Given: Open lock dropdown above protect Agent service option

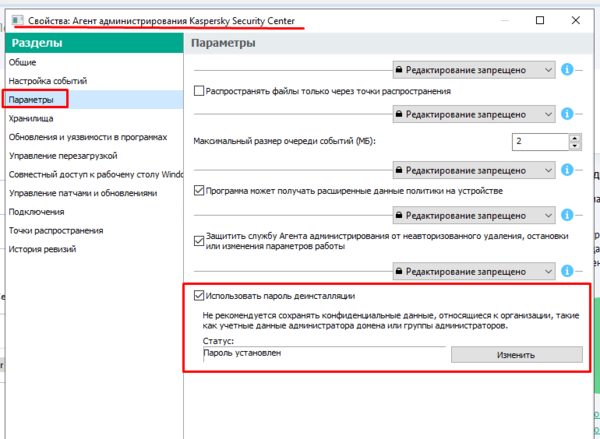Looking at the screenshot, I should click(x=474, y=215).
